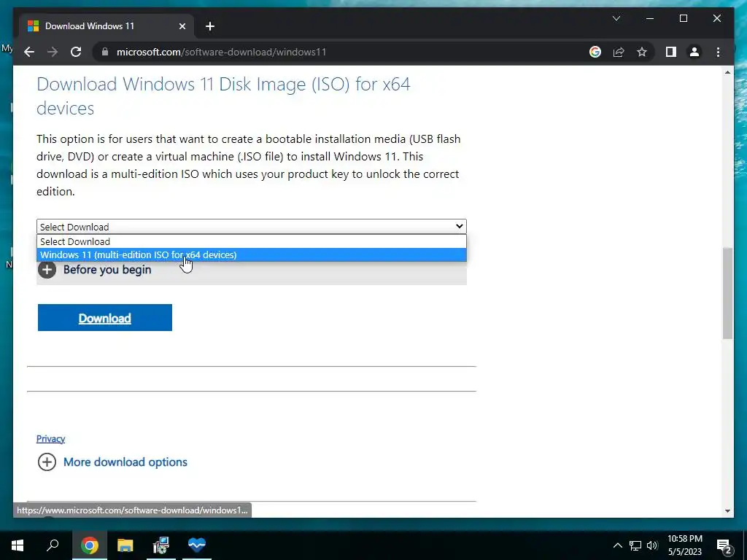Image resolution: width=747 pixels, height=560 pixels.
Task: Reload the page with the refresh icon
Action: click(76, 52)
